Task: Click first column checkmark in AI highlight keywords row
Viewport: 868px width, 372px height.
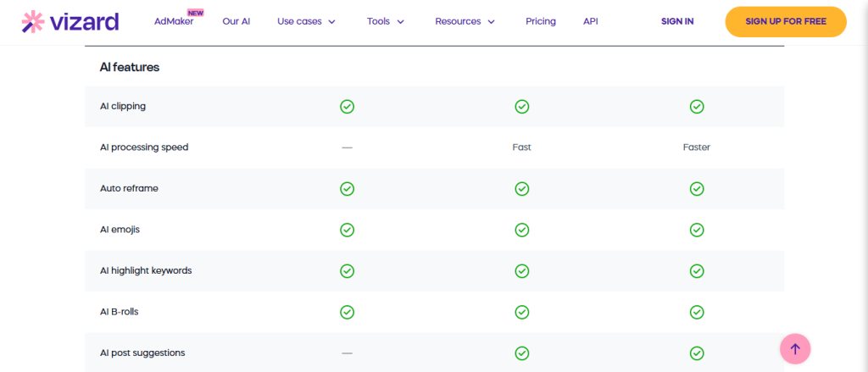Action: point(347,271)
